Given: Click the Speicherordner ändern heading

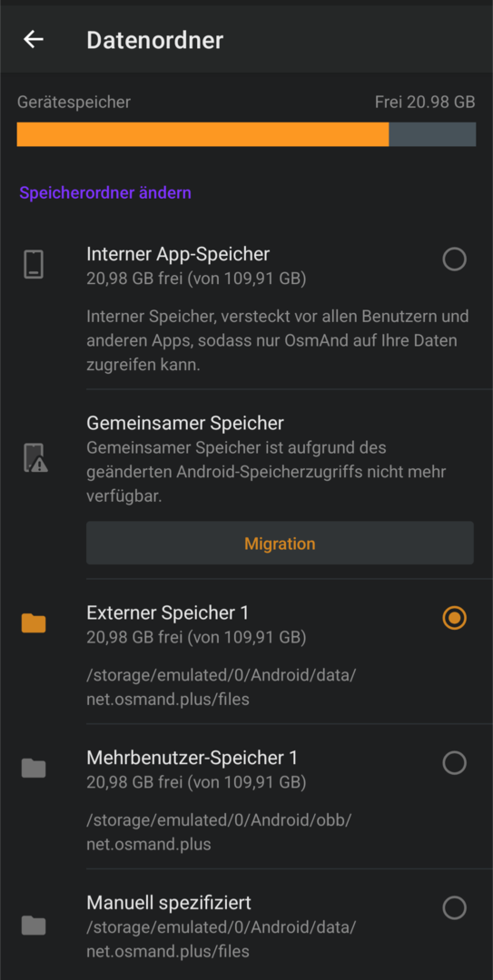Looking at the screenshot, I should point(105,193).
